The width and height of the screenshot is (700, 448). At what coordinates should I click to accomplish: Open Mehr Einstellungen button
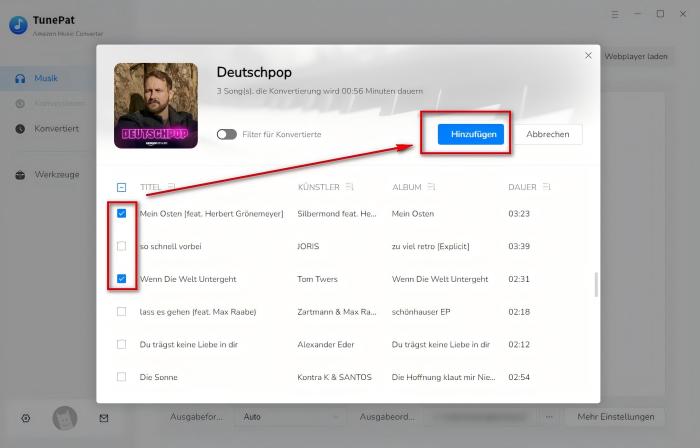(616, 417)
